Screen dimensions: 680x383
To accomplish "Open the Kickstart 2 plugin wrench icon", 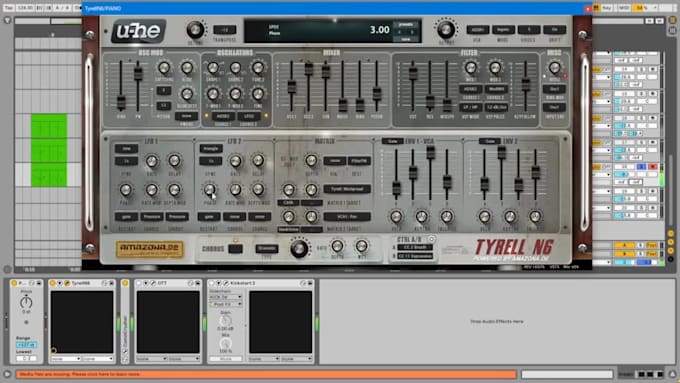I will [x=226, y=283].
